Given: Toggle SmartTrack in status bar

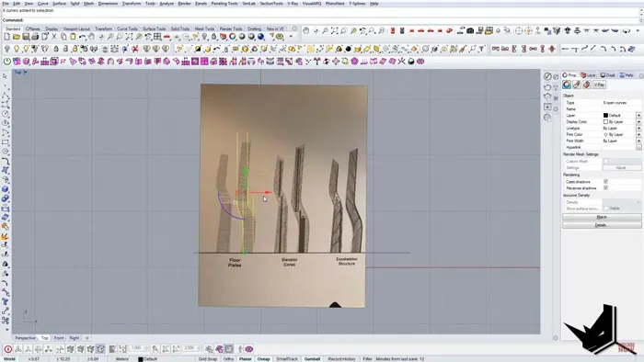Looking at the screenshot, I should pos(287,358).
